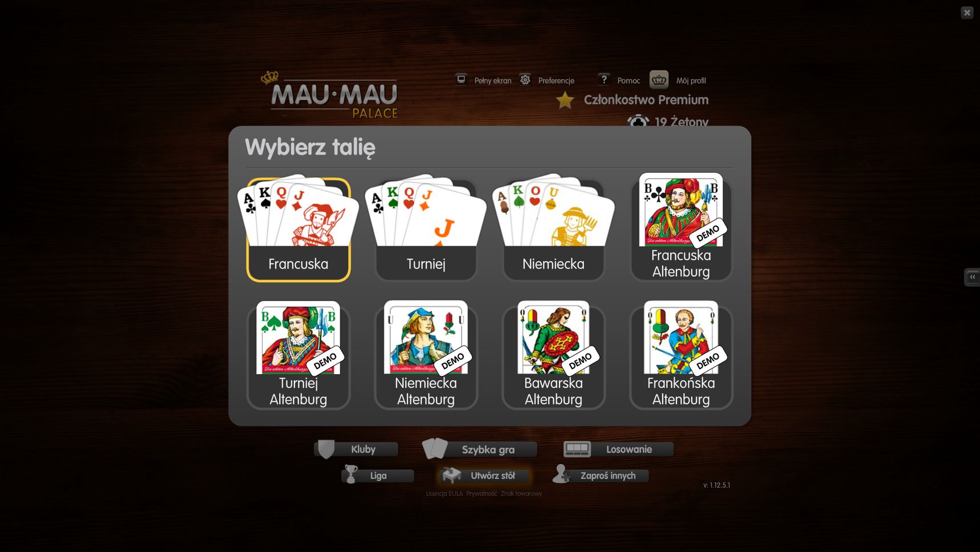Image resolution: width=980 pixels, height=552 pixels.
Task: Select the Francuska card deck
Action: point(299,229)
